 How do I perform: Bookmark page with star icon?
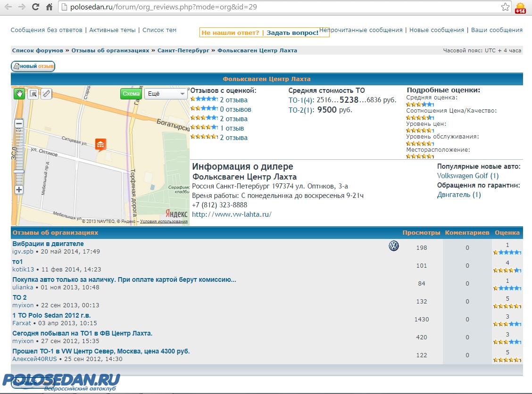[x=505, y=7]
